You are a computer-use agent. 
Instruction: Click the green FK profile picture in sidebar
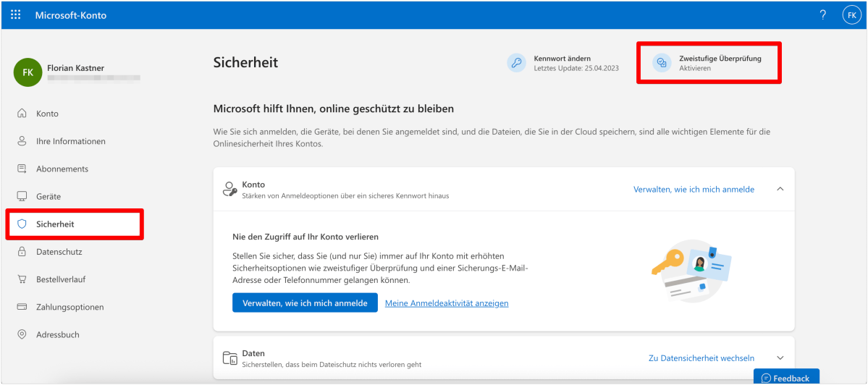pyautogui.click(x=28, y=72)
